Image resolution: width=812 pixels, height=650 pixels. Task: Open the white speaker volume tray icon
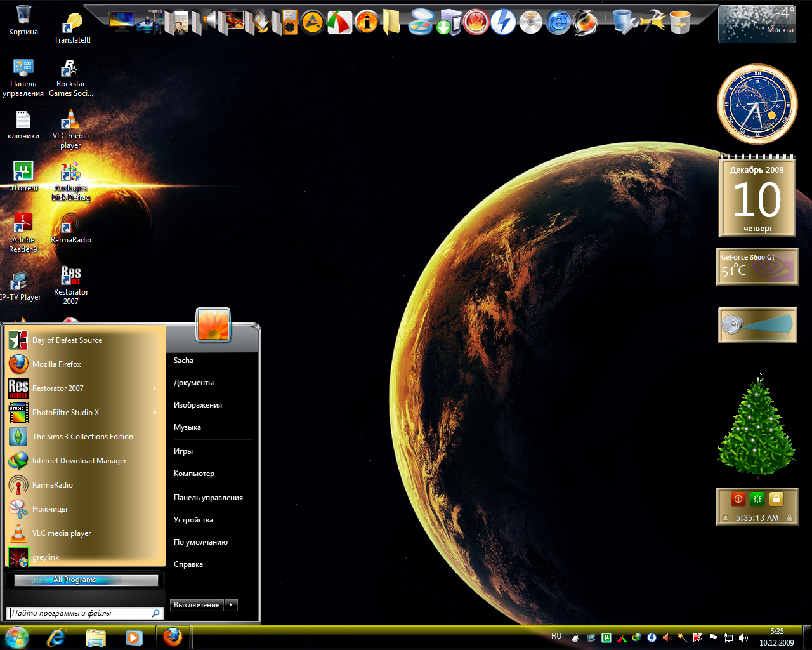coord(743,638)
